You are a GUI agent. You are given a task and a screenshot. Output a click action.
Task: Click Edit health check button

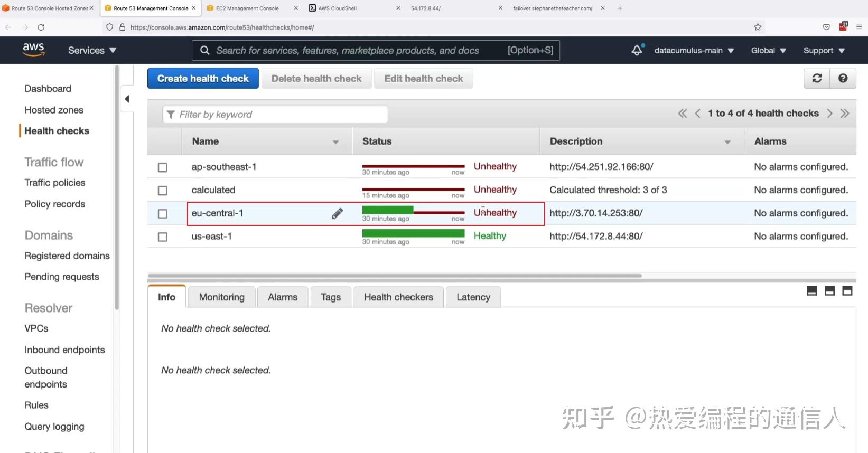coord(424,78)
